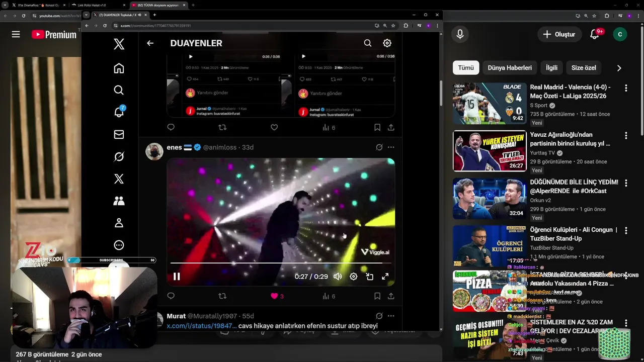Screen dimensions: 644x362
Task: Open more options on Murat post
Action: 391,316
